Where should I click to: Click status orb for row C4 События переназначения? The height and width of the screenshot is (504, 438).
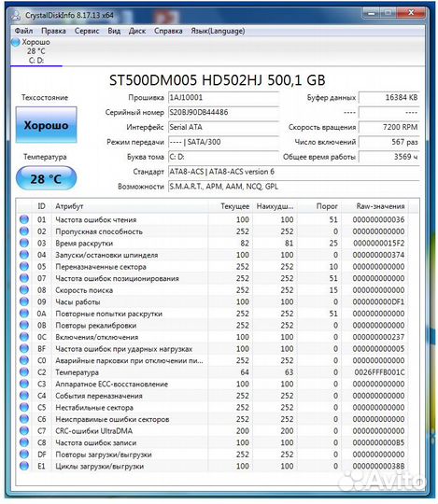click(24, 396)
